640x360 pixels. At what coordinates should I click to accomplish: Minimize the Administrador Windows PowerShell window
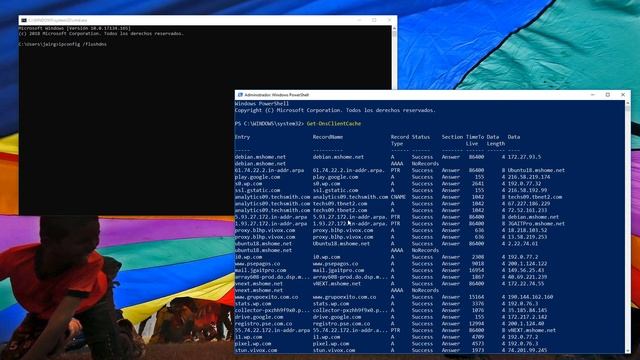[x=593, y=95]
